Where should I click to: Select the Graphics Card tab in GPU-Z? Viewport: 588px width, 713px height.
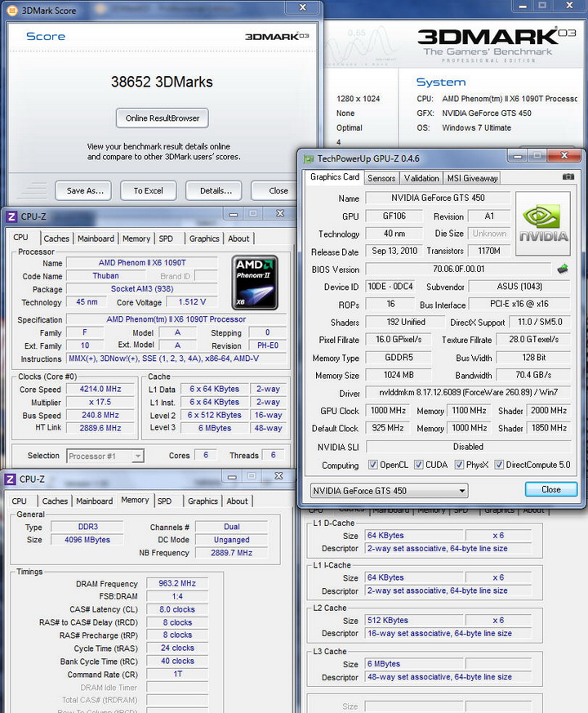click(x=335, y=177)
